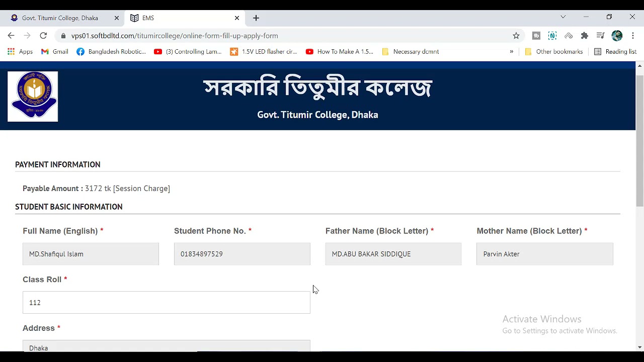The height and width of the screenshot is (362, 644).
Task: Click the address bar URL
Action: (x=175, y=36)
